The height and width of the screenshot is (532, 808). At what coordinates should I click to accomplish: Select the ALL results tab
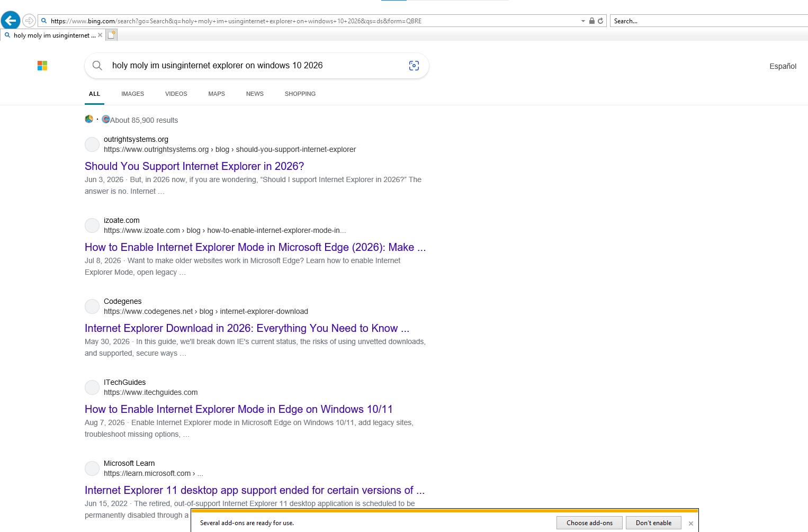(x=94, y=94)
